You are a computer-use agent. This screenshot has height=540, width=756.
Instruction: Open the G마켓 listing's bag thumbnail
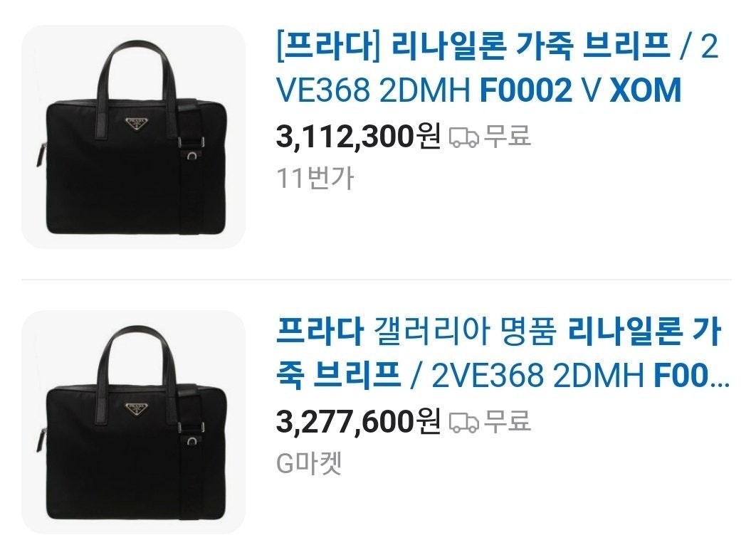(134, 422)
